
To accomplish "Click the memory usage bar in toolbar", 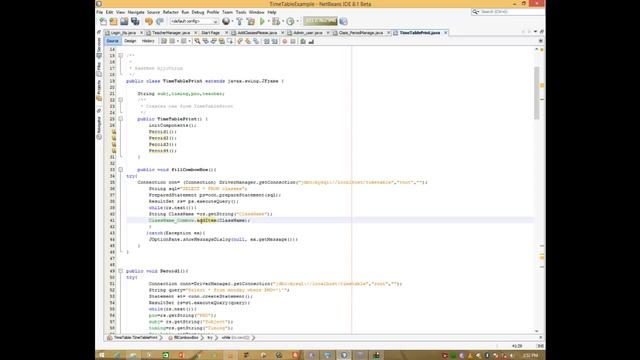I will tap(320, 21).
